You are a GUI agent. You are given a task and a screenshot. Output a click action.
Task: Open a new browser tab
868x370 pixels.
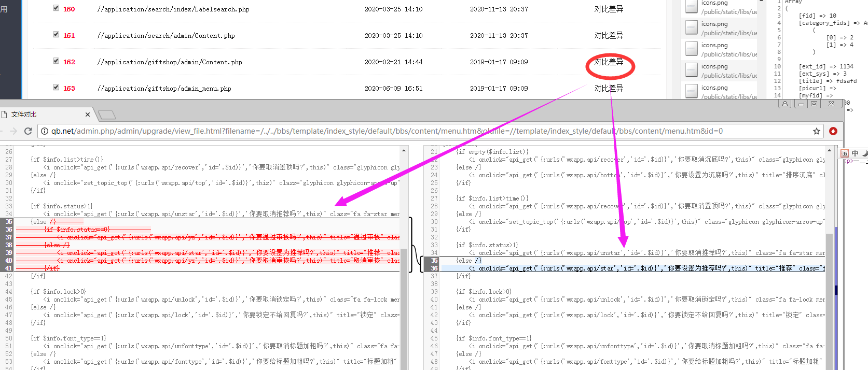(106, 115)
